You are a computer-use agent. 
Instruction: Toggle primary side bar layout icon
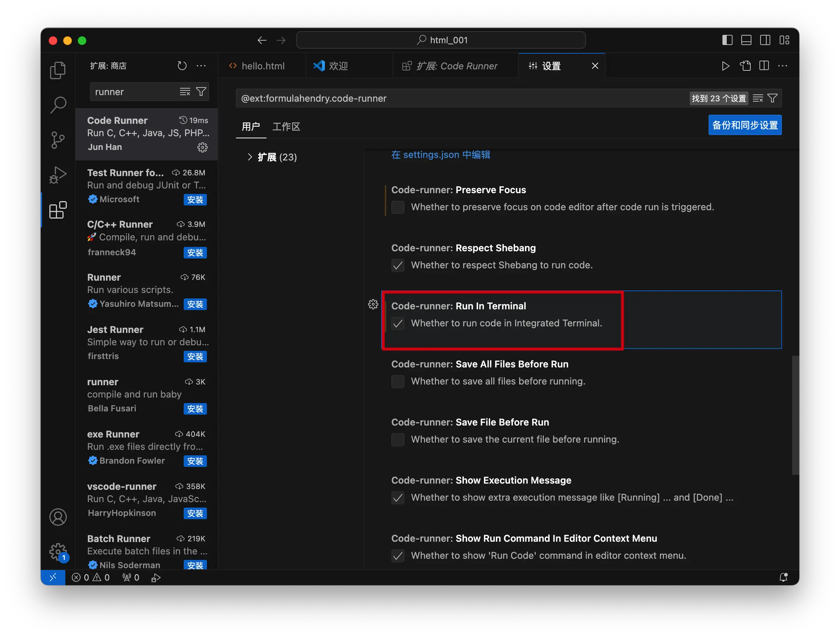point(727,40)
